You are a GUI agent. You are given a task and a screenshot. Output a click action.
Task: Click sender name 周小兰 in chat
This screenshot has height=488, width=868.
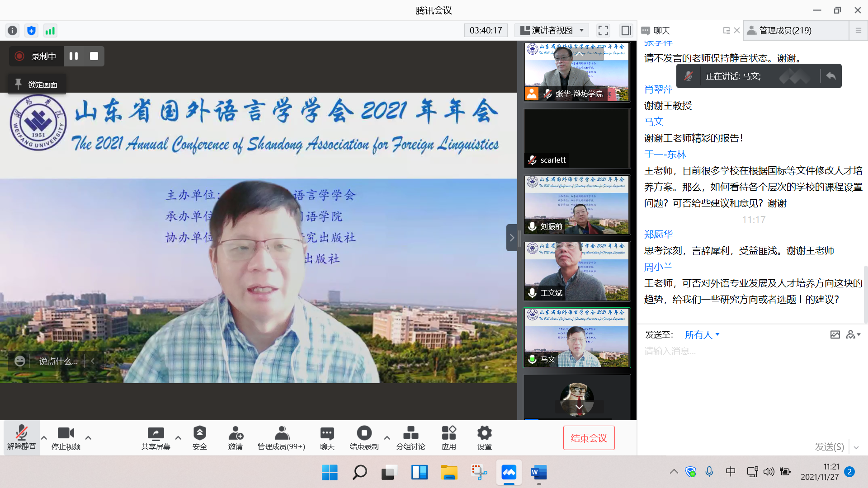[658, 267]
